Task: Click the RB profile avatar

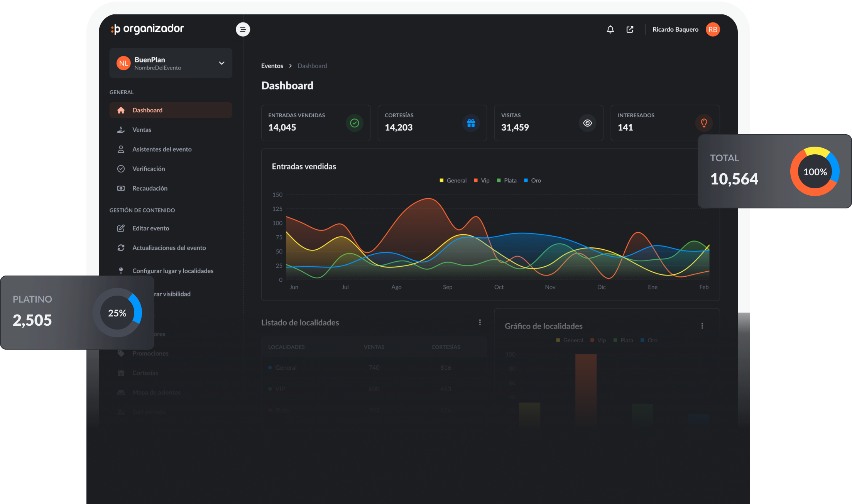Action: 713,29
